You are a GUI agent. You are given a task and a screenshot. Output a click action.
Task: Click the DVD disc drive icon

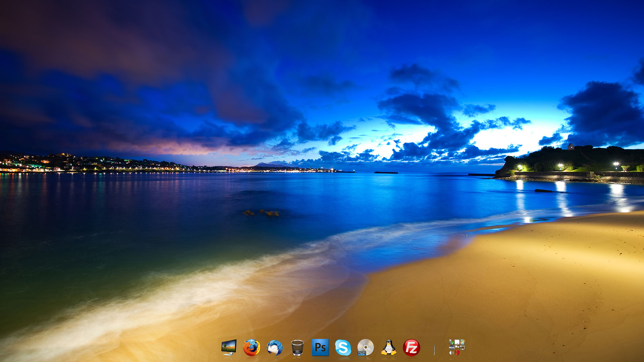[x=365, y=348]
